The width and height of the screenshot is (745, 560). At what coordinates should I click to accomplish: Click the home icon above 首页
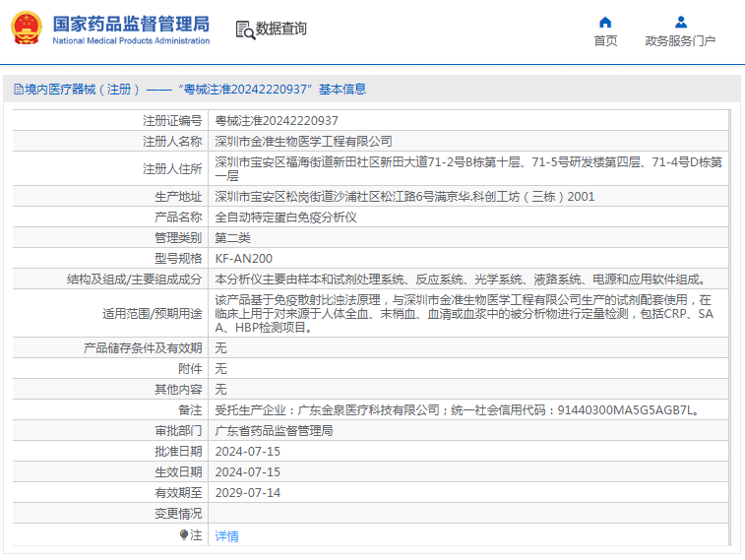click(x=605, y=22)
